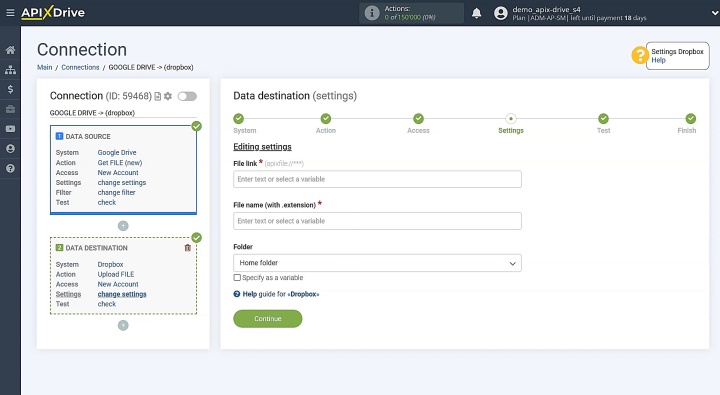This screenshot has height=395, width=720.
Task: Go to Settings step
Action: point(511,118)
